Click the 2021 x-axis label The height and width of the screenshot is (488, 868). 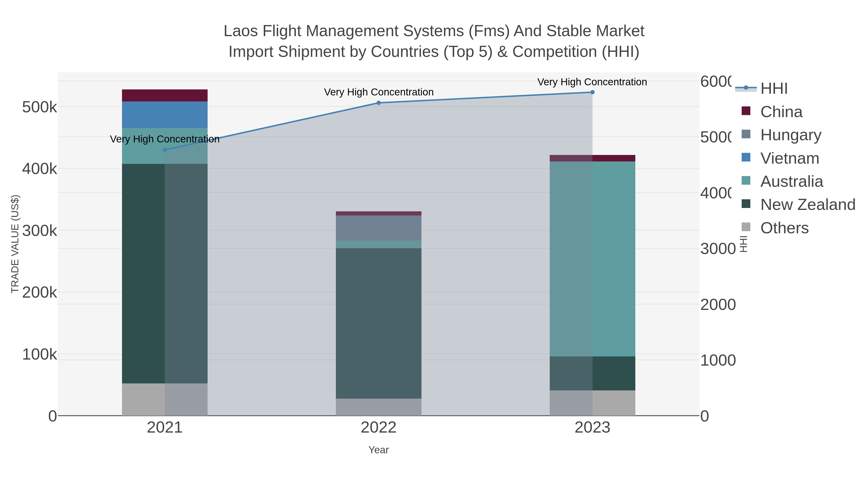tap(165, 428)
